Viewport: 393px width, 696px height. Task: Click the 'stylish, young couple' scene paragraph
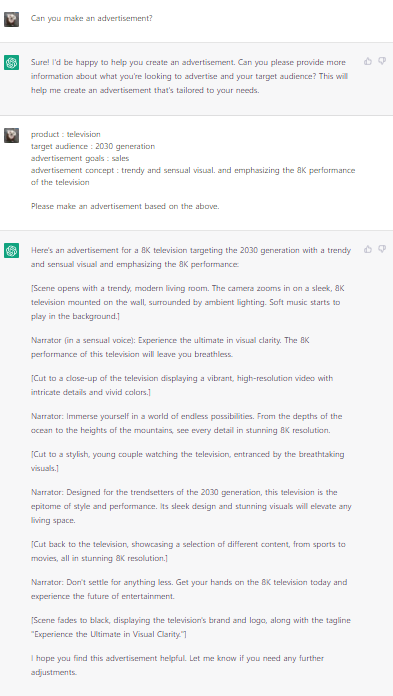[x=187, y=461]
